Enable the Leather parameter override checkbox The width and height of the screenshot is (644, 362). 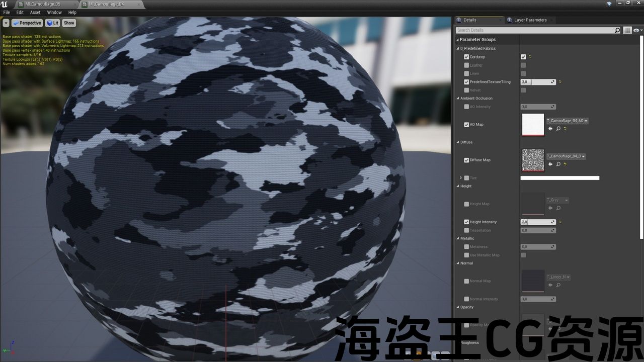pyautogui.click(x=466, y=65)
